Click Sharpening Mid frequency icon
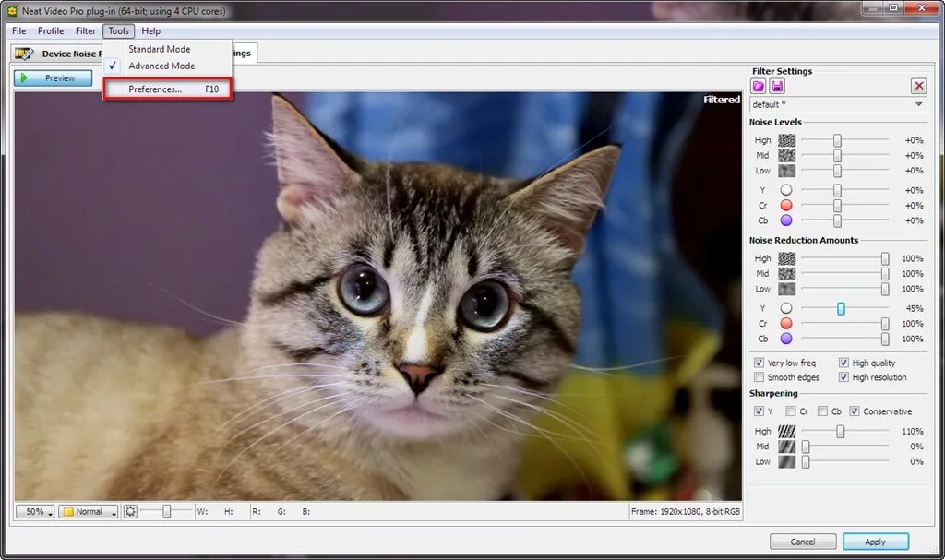The image size is (945, 560). 786,447
